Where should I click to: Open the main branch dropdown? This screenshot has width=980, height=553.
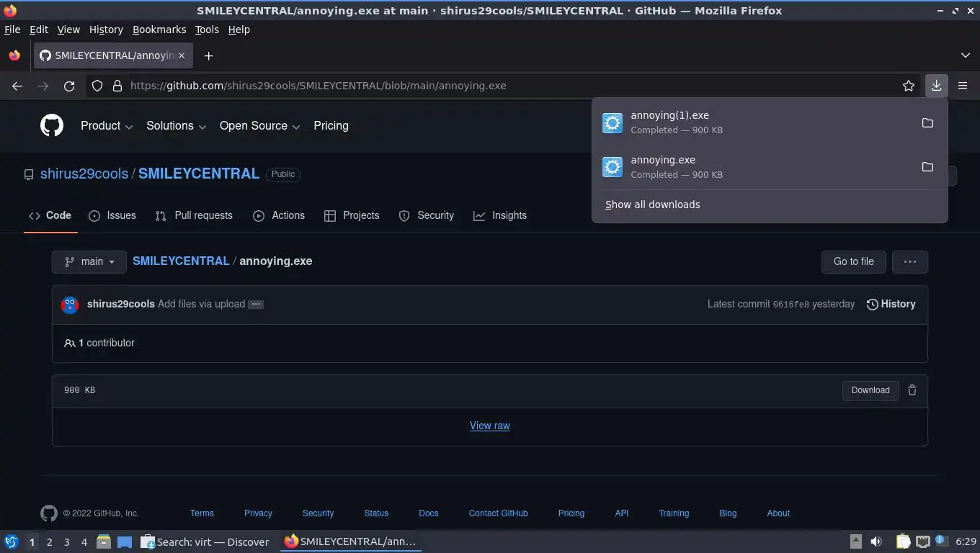[89, 261]
